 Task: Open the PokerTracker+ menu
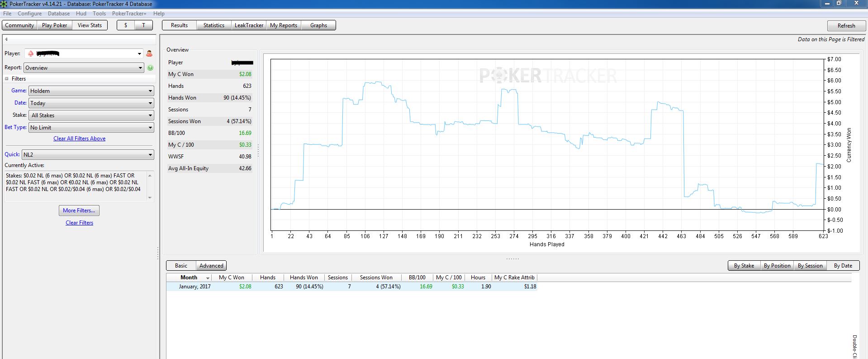(x=129, y=14)
